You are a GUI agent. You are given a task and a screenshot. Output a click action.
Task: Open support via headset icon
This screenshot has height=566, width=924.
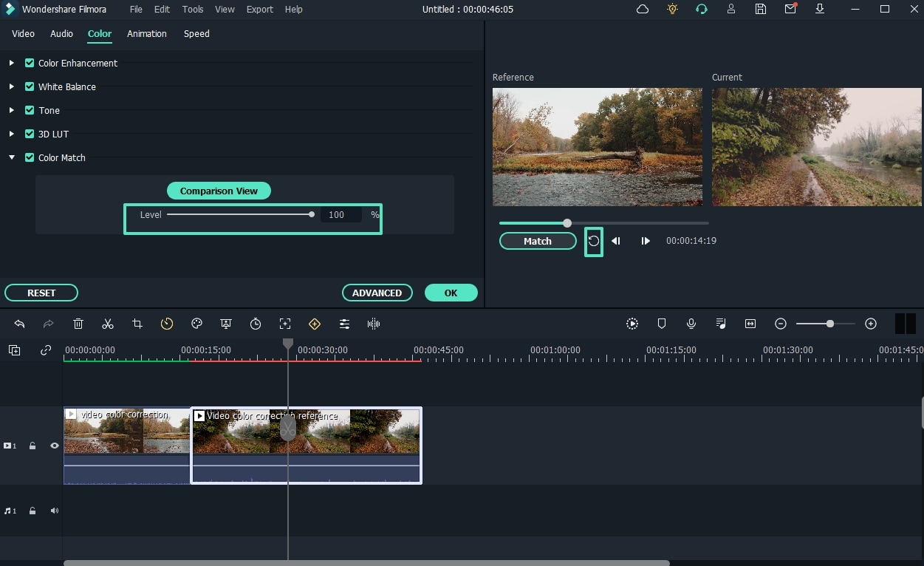[702, 10]
